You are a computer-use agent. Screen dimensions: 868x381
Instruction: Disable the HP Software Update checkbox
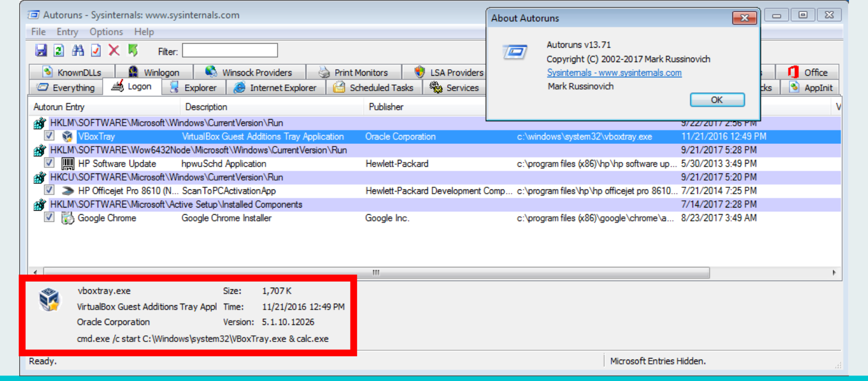pyautogui.click(x=49, y=163)
